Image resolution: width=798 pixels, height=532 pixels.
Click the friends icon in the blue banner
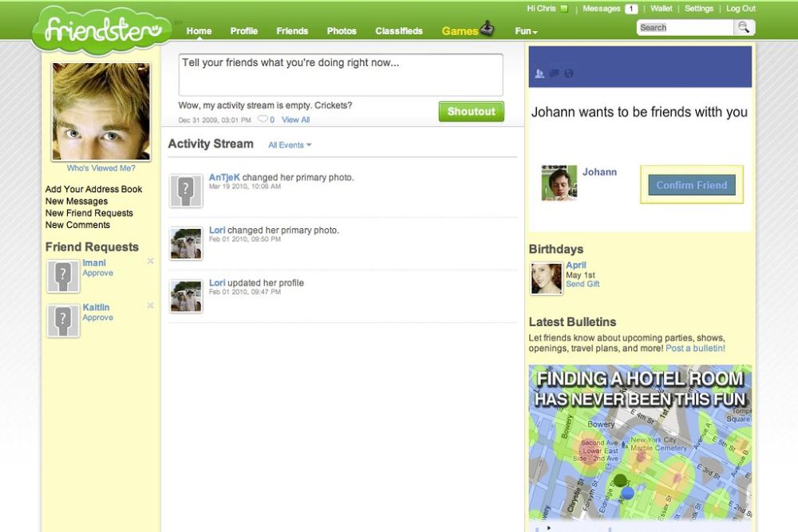[x=540, y=74]
